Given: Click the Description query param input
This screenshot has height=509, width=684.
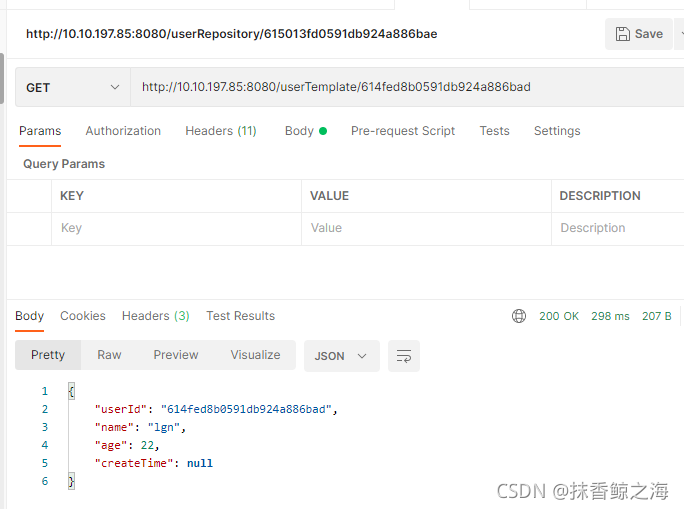Looking at the screenshot, I should coord(618,228).
